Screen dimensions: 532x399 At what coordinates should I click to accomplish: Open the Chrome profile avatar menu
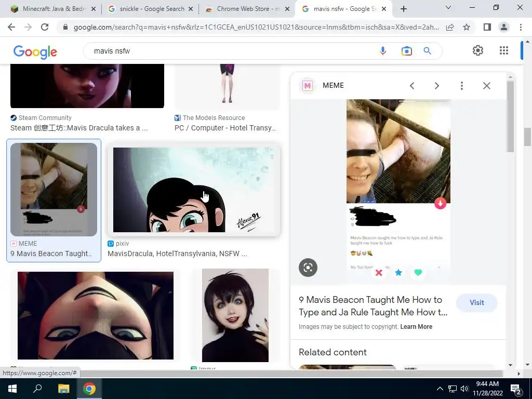click(x=504, y=27)
